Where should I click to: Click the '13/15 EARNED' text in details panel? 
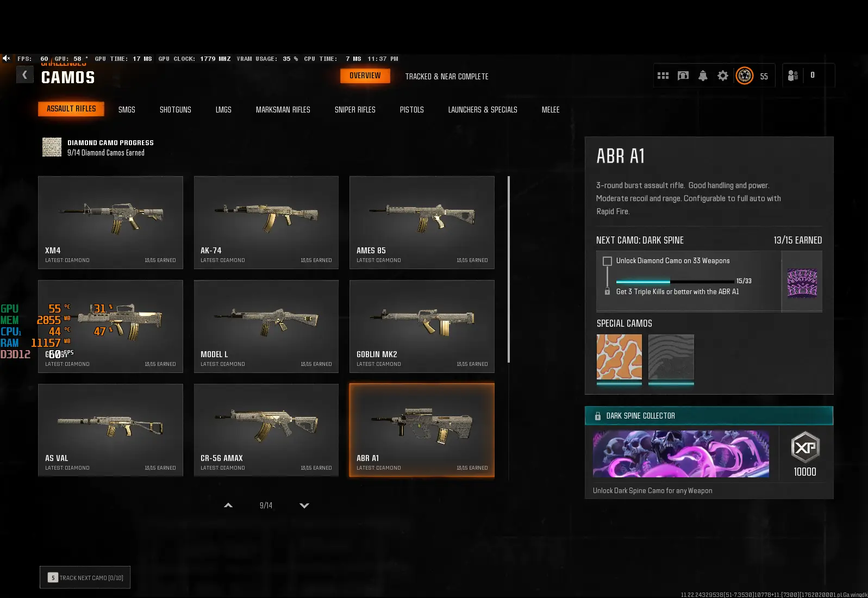tap(797, 240)
